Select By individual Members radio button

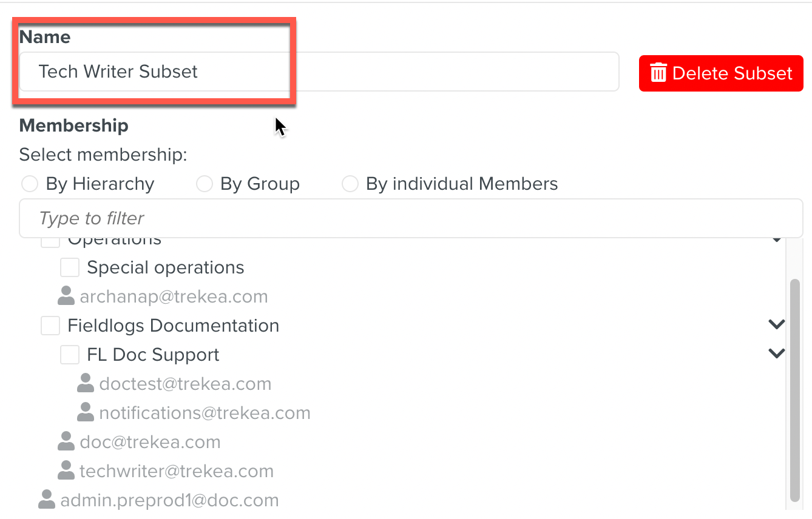coord(350,184)
